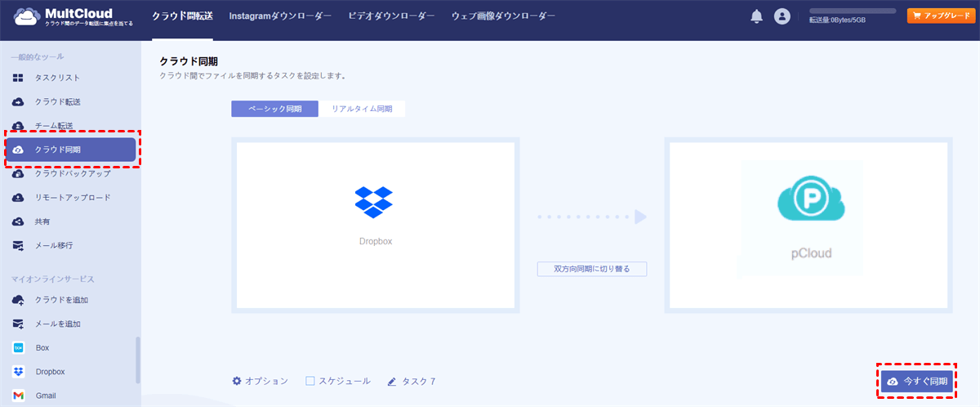Open the Instagramダウンローダー tab
Viewport: 980px width, 407px height.
280,16
